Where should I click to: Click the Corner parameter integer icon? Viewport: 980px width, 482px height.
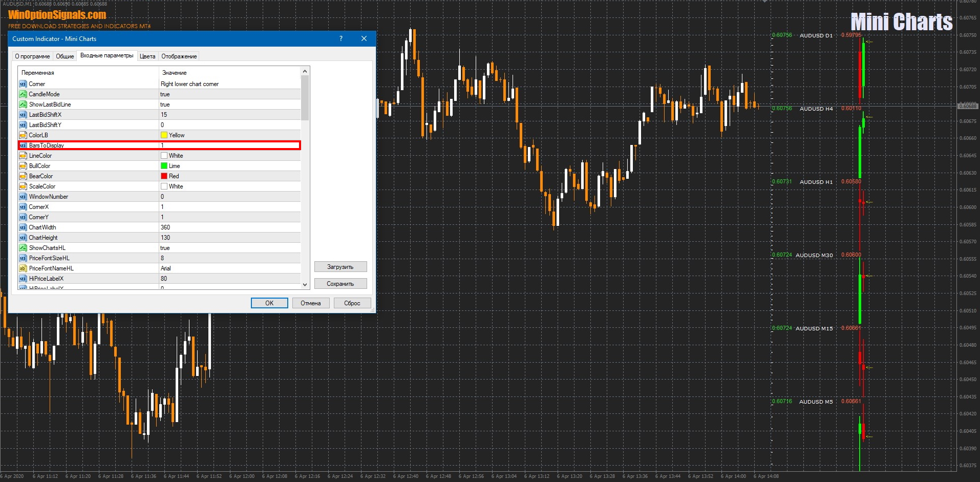pyautogui.click(x=23, y=84)
